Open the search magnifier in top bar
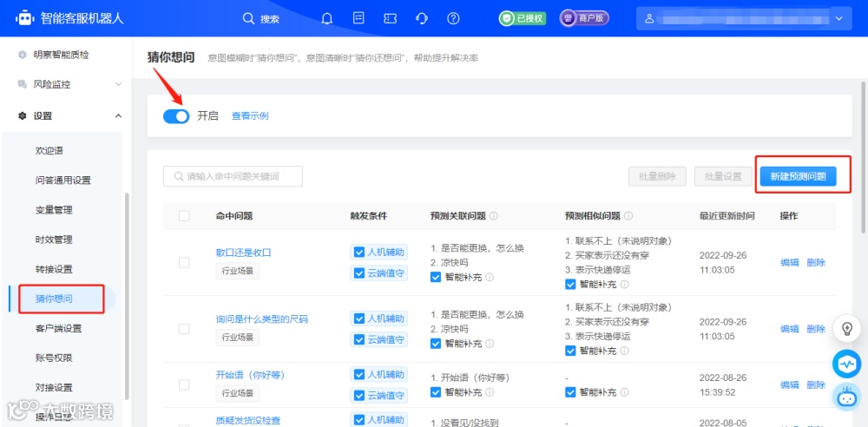The height and width of the screenshot is (427, 868). tap(248, 18)
